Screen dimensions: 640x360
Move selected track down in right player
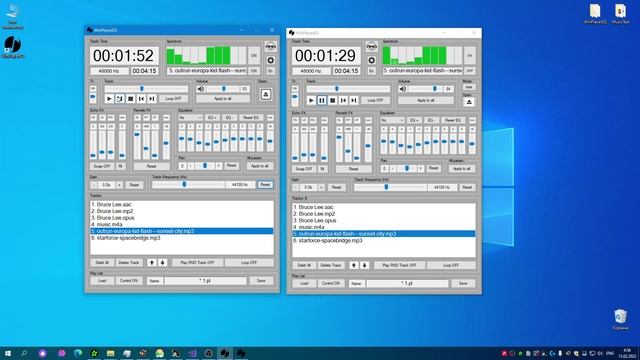tap(364, 265)
